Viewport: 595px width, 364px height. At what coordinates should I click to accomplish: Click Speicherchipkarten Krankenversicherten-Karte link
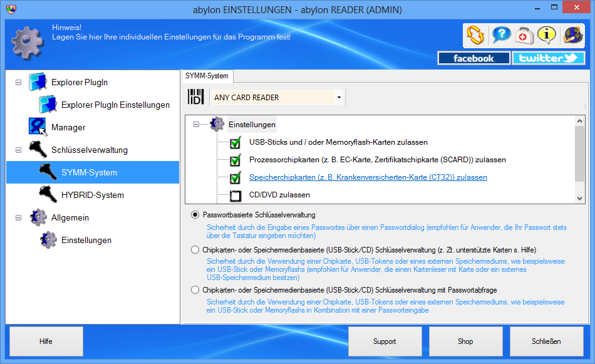tap(368, 177)
